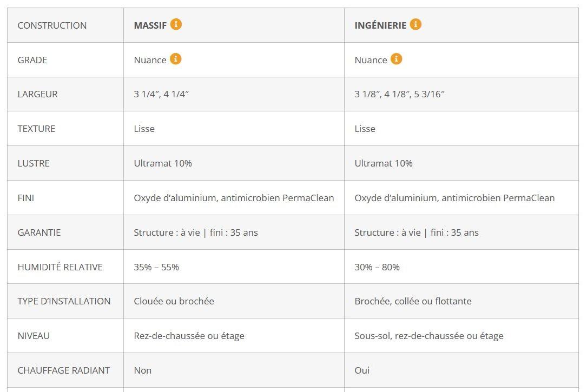
Task: Click the CHAUFFAGE RADIANT row label
Action: click(64, 371)
